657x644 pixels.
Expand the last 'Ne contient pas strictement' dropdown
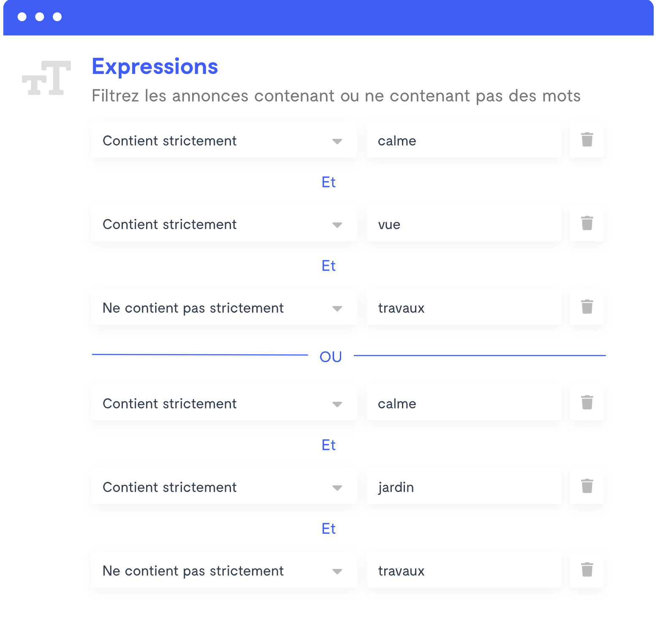click(224, 570)
